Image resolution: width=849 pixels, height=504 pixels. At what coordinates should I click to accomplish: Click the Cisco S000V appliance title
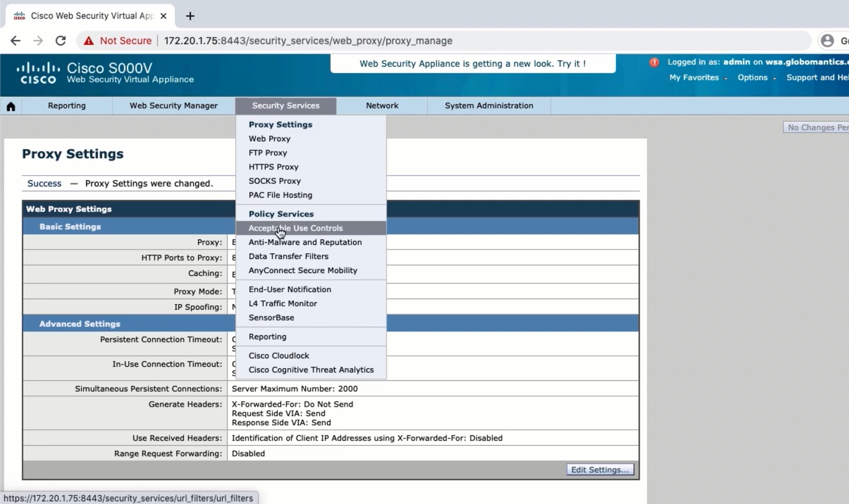pos(110,68)
